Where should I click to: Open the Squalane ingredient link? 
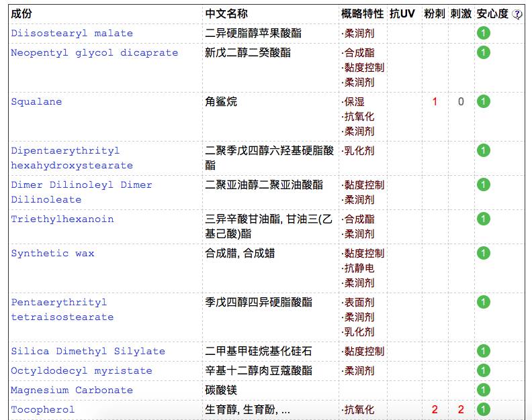coord(36,102)
